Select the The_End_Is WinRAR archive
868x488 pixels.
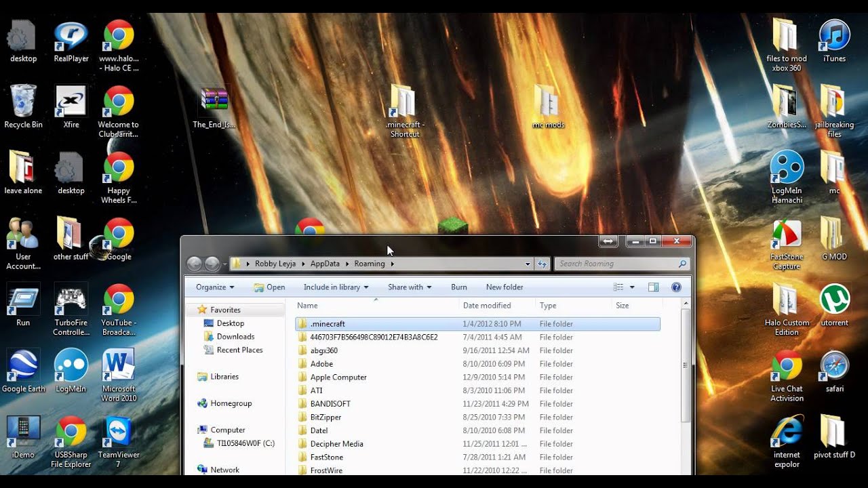(x=214, y=107)
